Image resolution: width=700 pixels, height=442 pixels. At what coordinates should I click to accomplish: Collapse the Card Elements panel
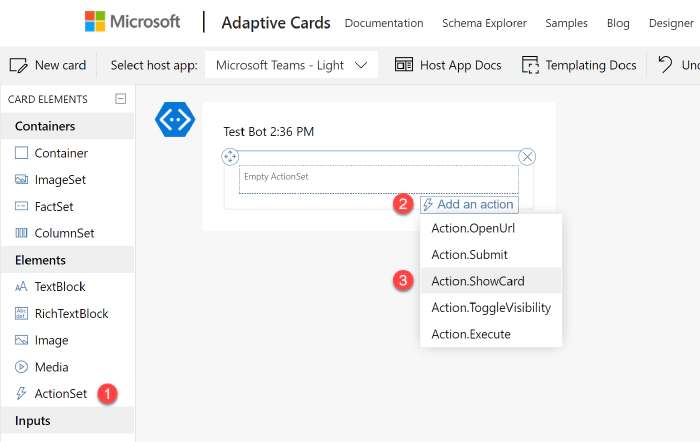121,99
